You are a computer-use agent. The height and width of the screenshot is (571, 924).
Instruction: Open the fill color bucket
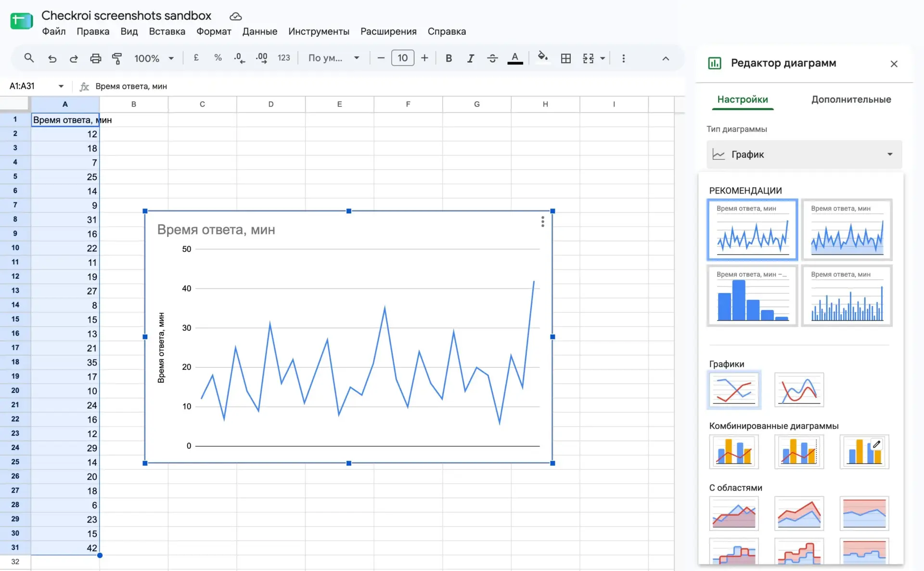coord(543,57)
